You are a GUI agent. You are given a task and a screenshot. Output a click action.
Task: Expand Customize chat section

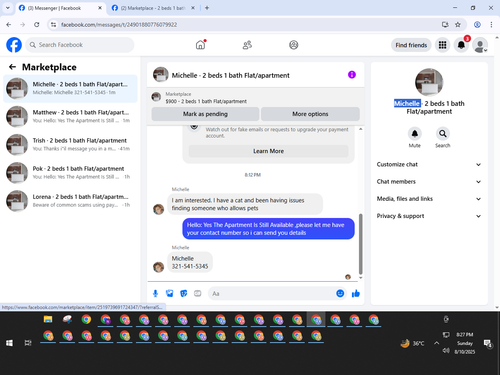pos(429,164)
